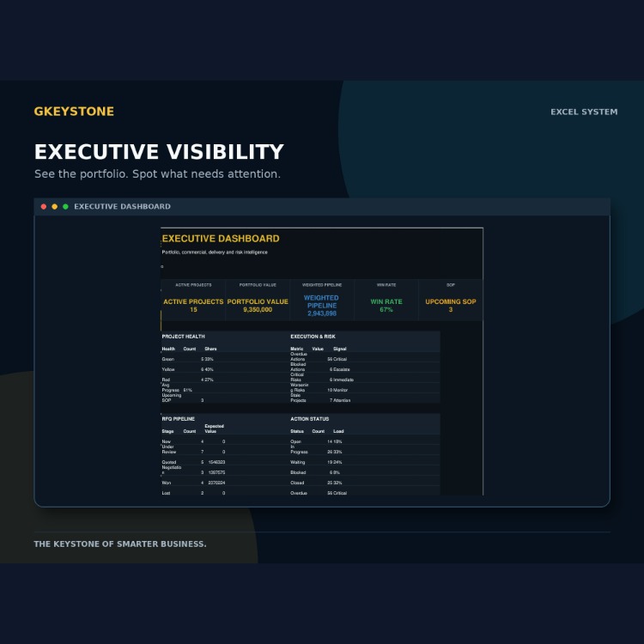This screenshot has width=644, height=644.
Task: Click the Escalate signal cell
Action: click(x=342, y=369)
